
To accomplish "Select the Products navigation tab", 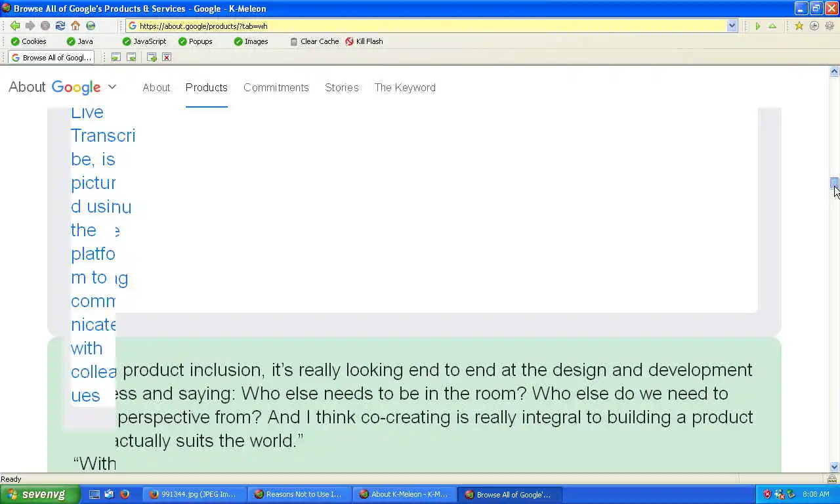I will coord(206,87).
